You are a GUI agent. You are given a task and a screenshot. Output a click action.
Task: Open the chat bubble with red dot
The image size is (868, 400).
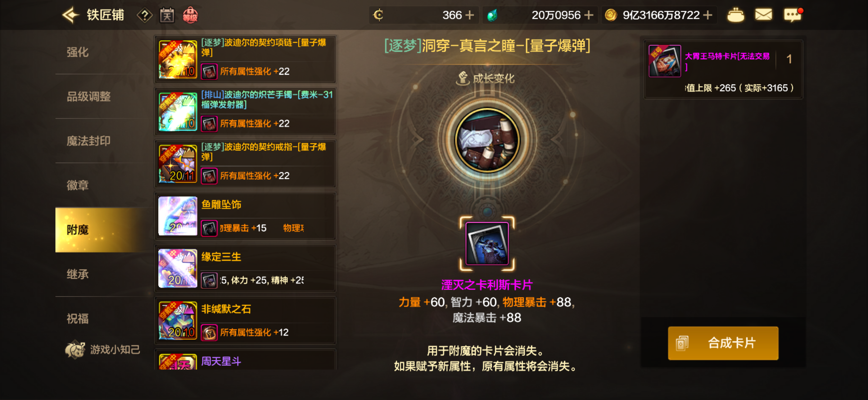pos(793,15)
